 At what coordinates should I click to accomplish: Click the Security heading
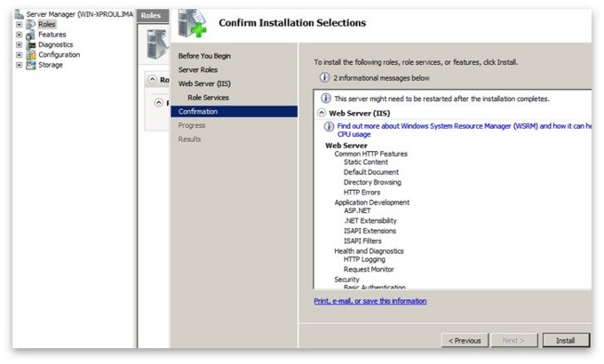tap(346, 280)
